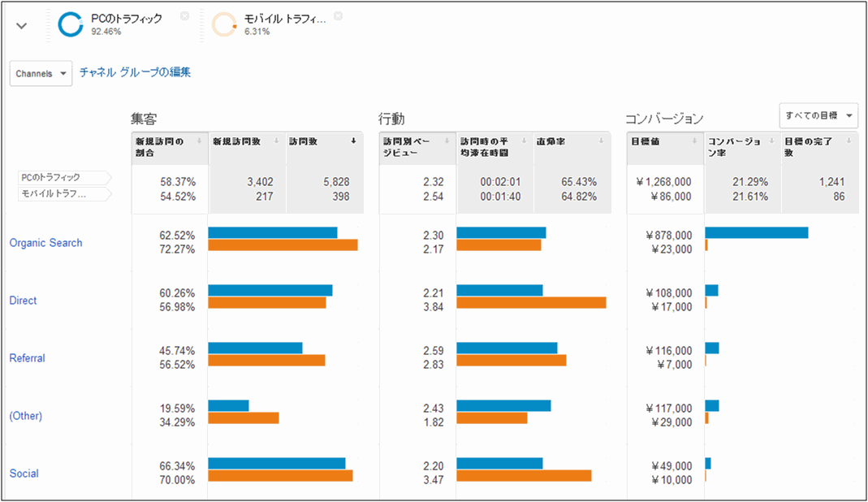Open the Organic Search channel
Viewport: 868px width, 502px height.
(45, 243)
